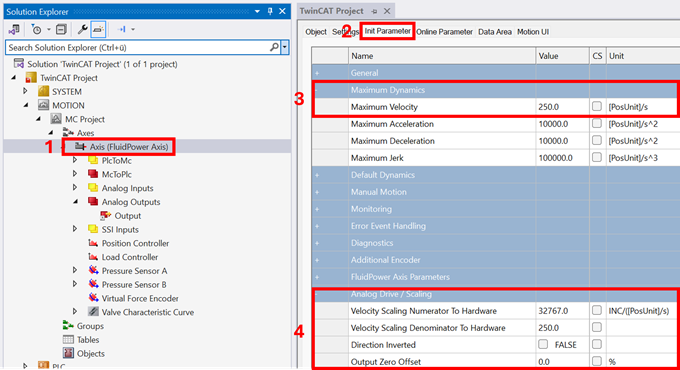
Task: Click the blue arrow-to-bar toolbar icon
Action: 122,29
